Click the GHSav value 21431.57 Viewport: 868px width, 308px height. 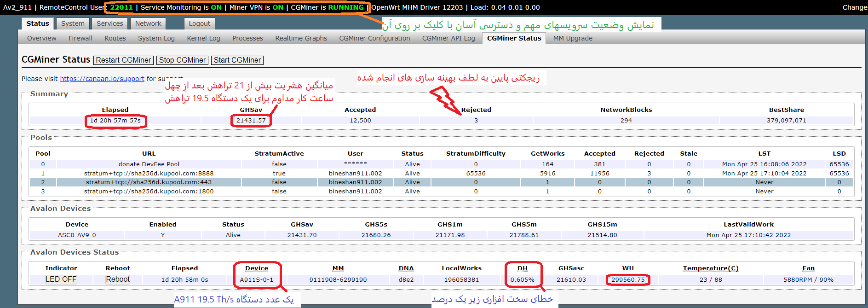click(251, 121)
